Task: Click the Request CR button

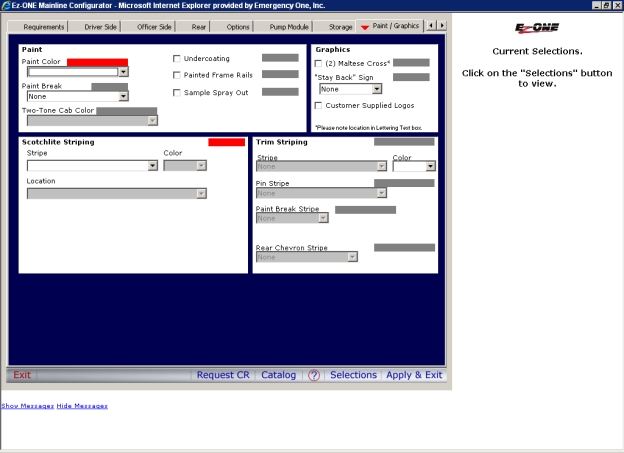Action: pyautogui.click(x=223, y=375)
